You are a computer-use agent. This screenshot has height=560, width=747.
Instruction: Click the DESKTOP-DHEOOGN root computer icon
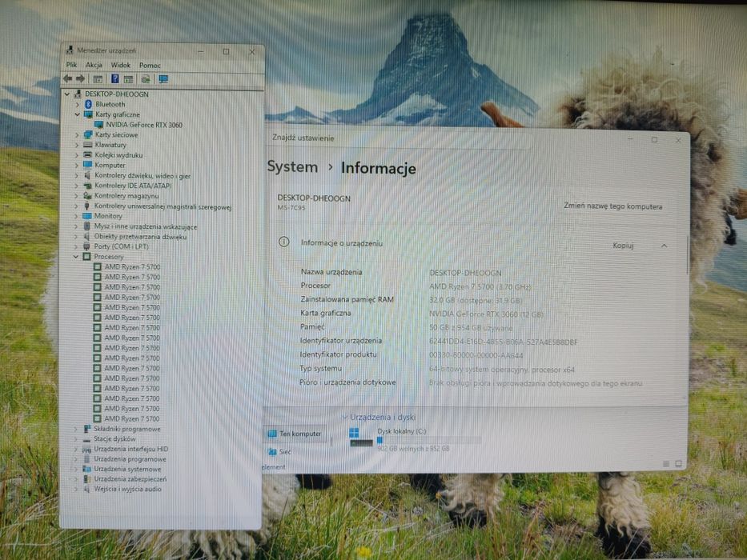pos(78,94)
